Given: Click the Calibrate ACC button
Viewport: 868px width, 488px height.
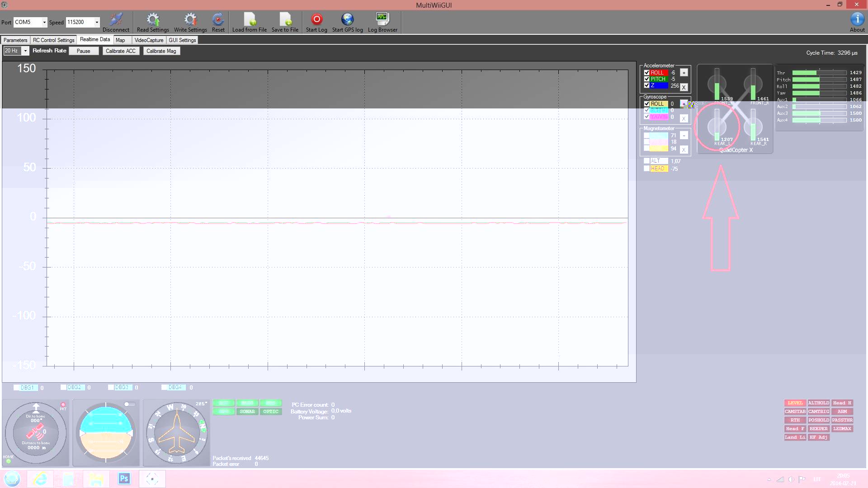Looking at the screenshot, I should point(120,51).
